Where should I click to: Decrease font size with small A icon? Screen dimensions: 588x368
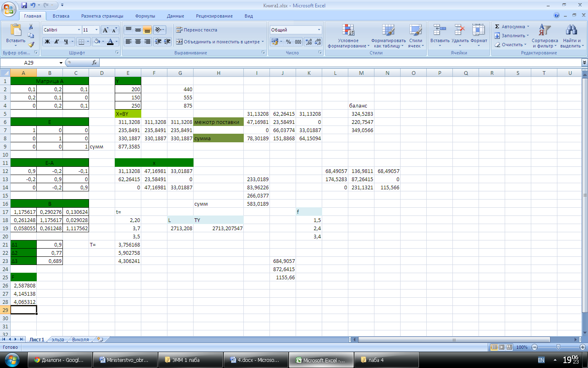[114, 30]
